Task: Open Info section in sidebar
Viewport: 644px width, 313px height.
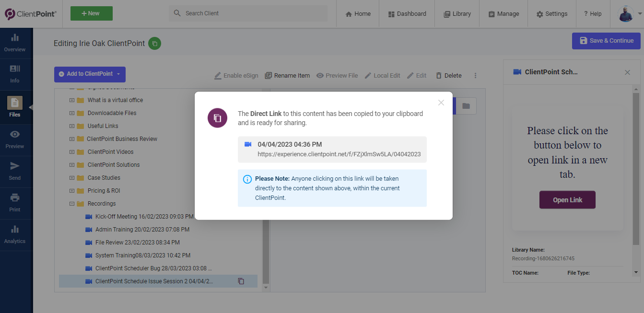Action: coord(15,74)
